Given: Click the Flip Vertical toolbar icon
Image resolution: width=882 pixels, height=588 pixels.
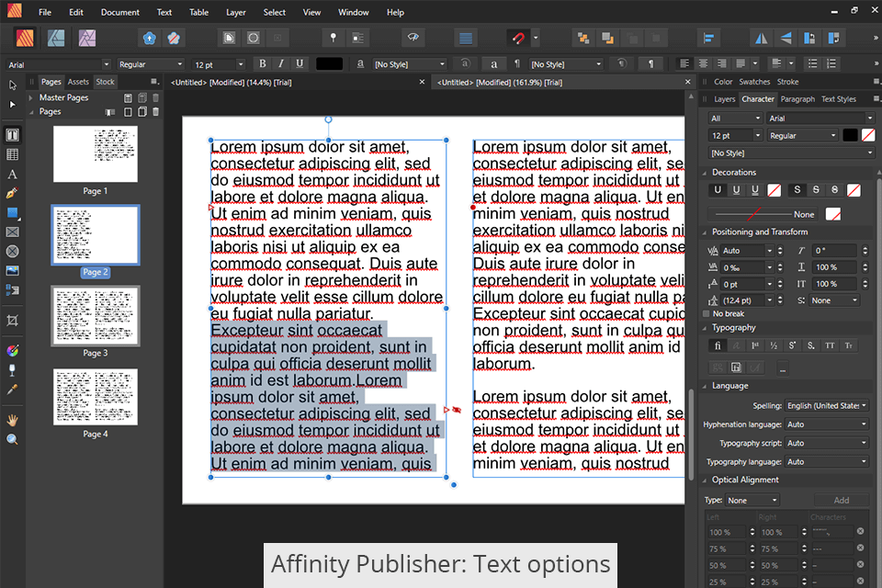Looking at the screenshot, I should pyautogui.click(x=786, y=39).
